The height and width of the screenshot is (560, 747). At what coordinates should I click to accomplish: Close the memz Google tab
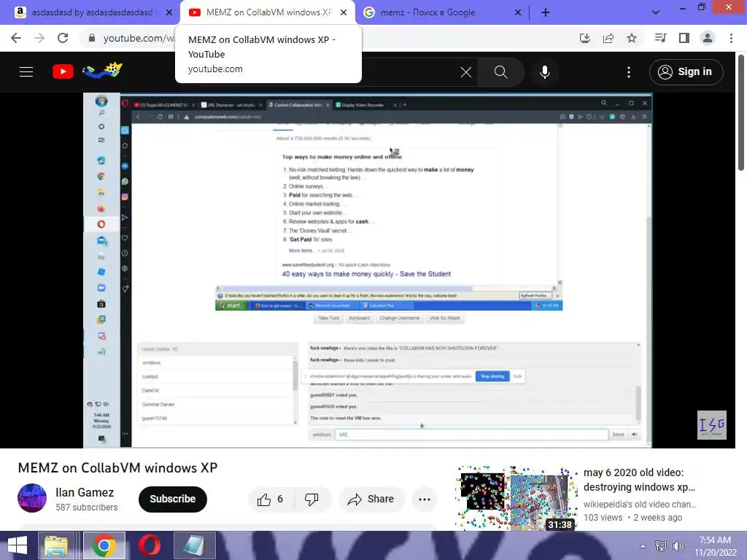(518, 12)
